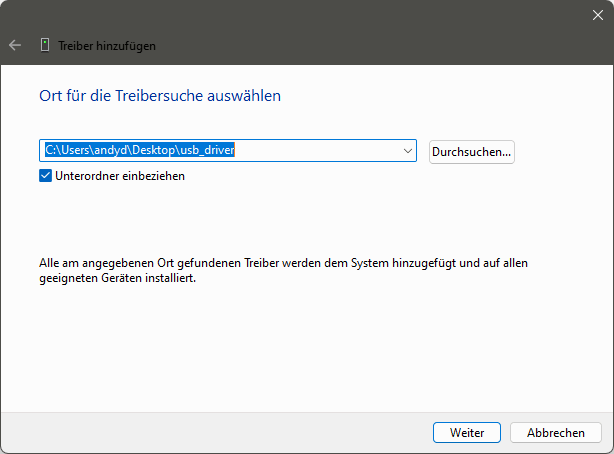This screenshot has height=454, width=614.
Task: Click the device icon beside Treiber hinzufügen
Action: point(45,45)
